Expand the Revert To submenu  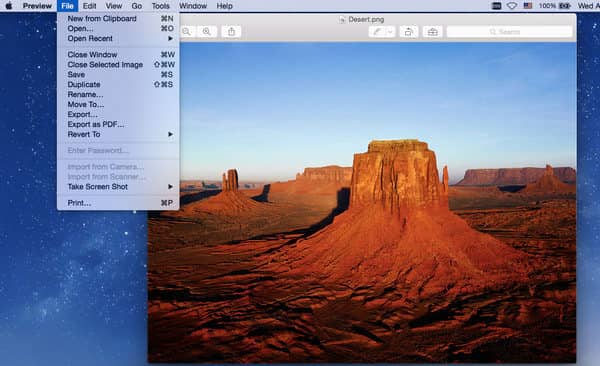118,134
